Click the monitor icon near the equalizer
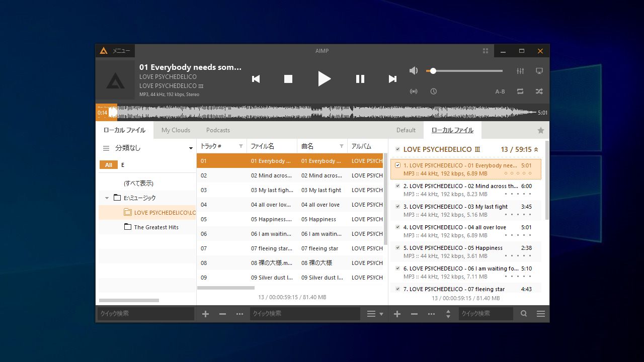Viewport: 644px width, 362px height. pos(539,71)
